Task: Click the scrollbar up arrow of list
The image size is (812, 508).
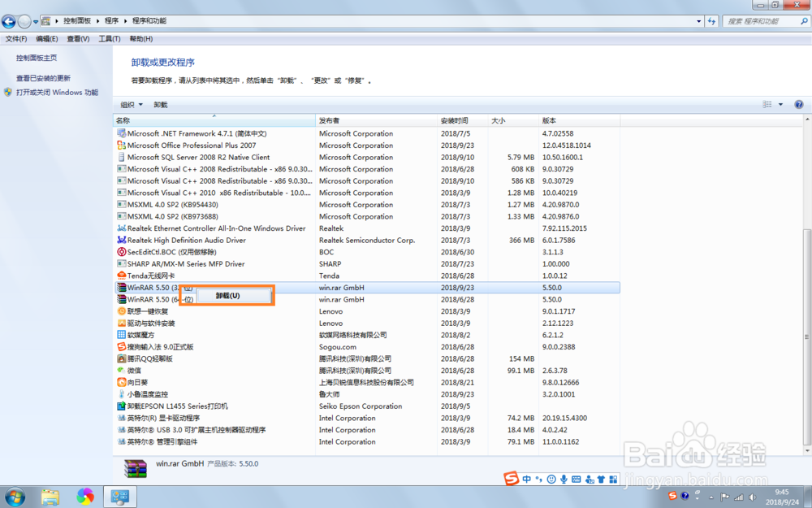Action: click(807, 119)
